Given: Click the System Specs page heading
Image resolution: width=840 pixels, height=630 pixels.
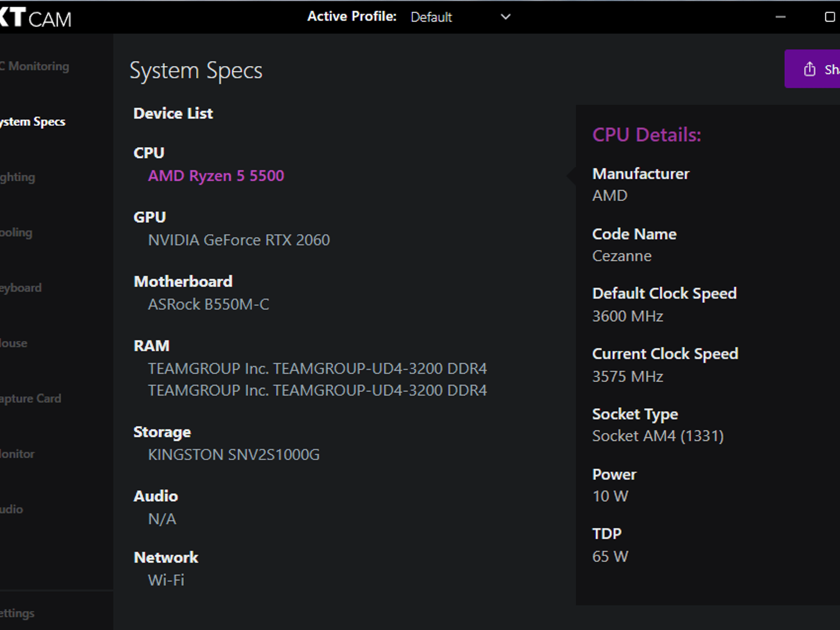Looking at the screenshot, I should (196, 71).
